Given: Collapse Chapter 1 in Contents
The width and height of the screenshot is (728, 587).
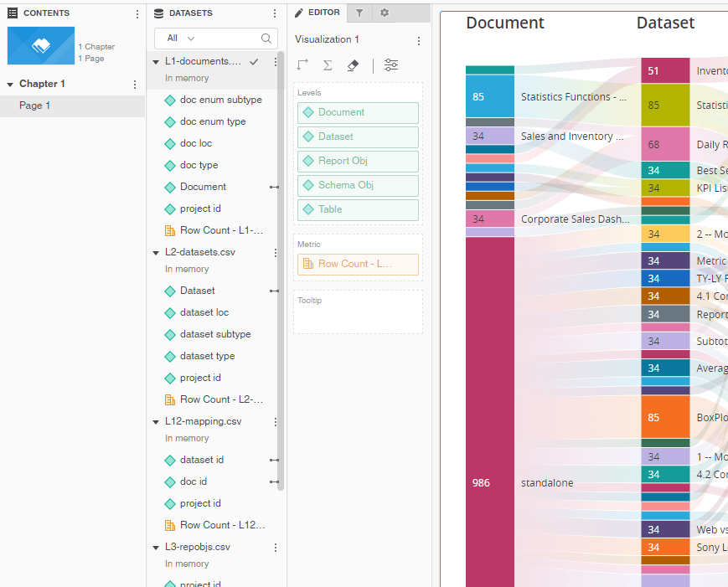Looking at the screenshot, I should [11, 85].
